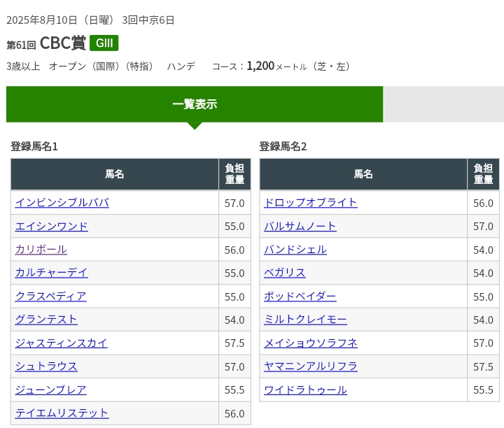
Task: Open horse link バンドシェル
Action: [x=295, y=250]
